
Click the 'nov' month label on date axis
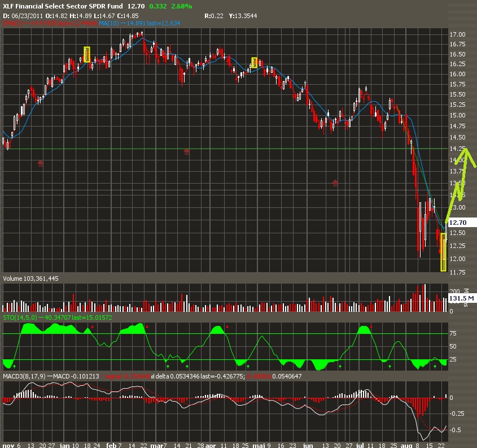pyautogui.click(x=8, y=445)
